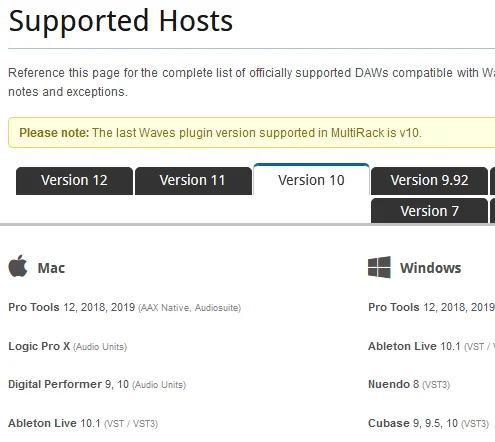Click the Supported Hosts page heading
This screenshot has width=495, height=442.
click(121, 21)
